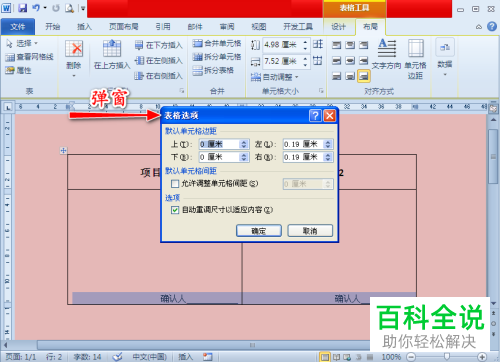Click the Undo icon in quick access toolbar

pyautogui.click(x=36, y=8)
